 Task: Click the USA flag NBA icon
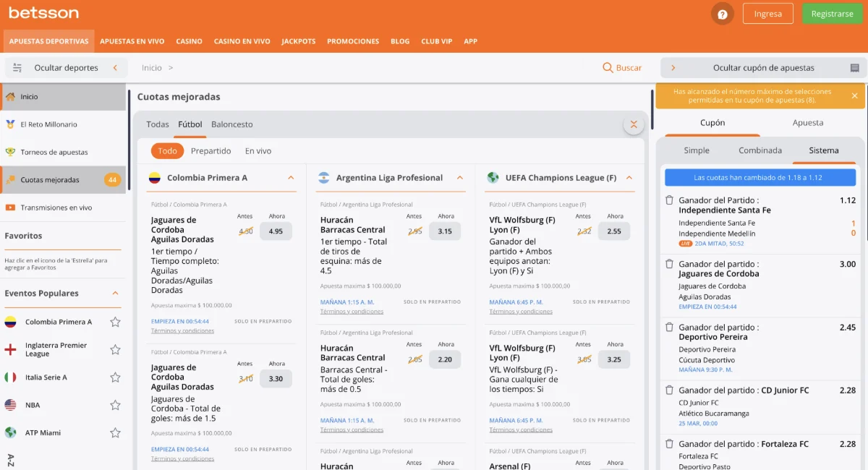(x=10, y=405)
